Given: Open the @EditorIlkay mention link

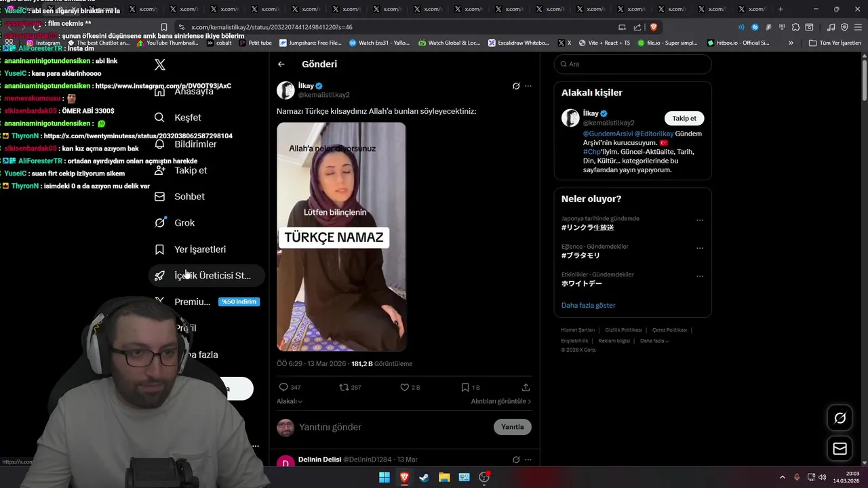Looking at the screenshot, I should [654, 134].
